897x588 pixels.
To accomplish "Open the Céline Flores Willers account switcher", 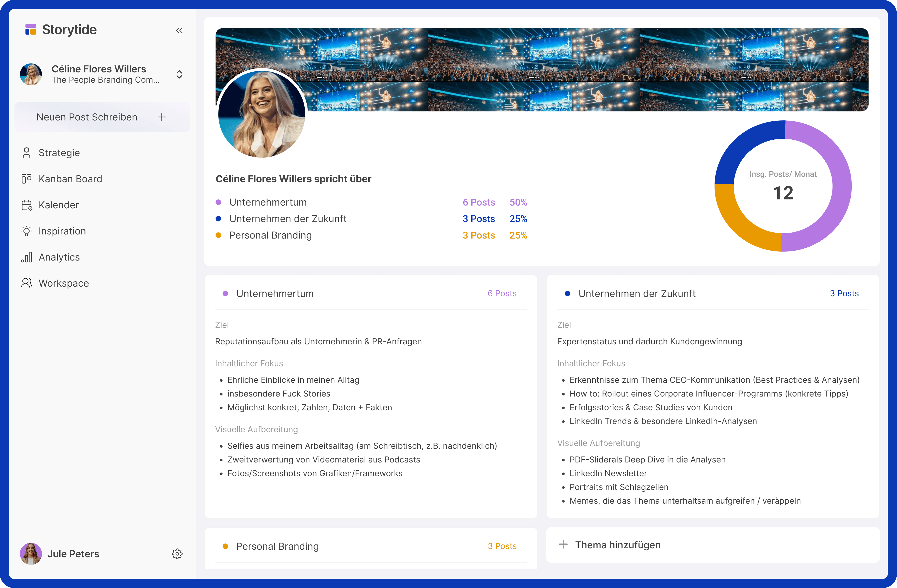I will coord(179,74).
